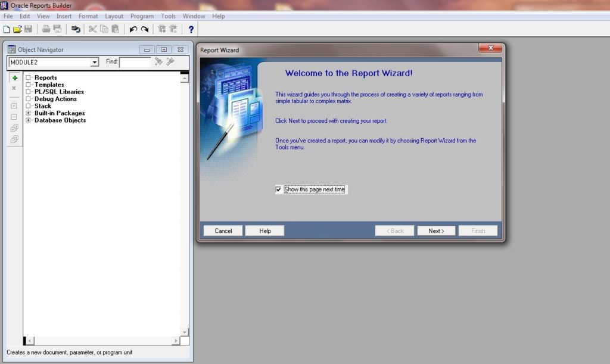The width and height of the screenshot is (610, 364).
Task: Click the Paste icon
Action: pyautogui.click(x=115, y=29)
